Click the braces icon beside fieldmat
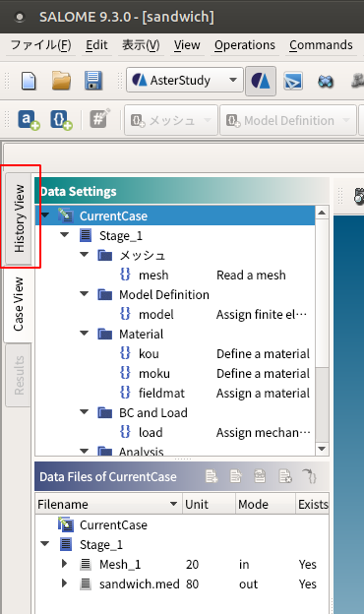The height and width of the screenshot is (614, 364). pyautogui.click(x=125, y=393)
